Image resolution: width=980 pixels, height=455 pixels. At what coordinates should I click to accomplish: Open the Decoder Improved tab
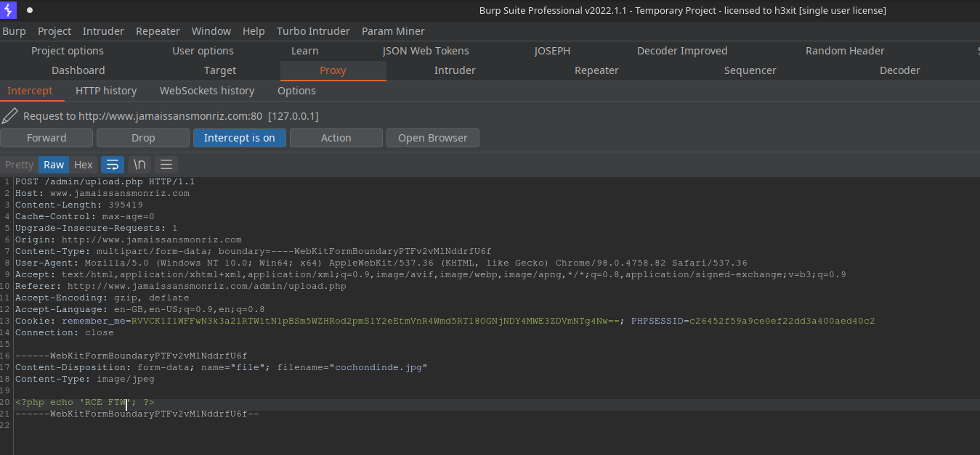point(682,51)
